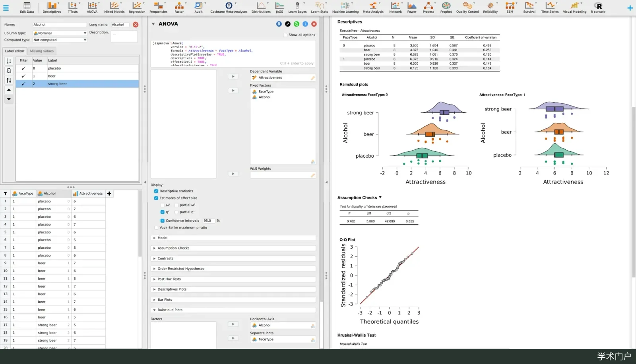Open the Factor module

(x=179, y=7)
